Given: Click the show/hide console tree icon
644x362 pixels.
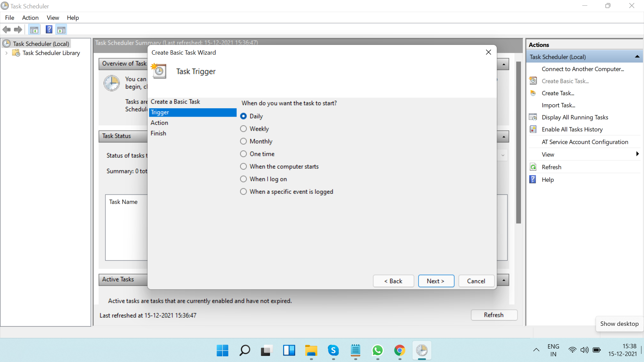Looking at the screenshot, I should 34,29.
